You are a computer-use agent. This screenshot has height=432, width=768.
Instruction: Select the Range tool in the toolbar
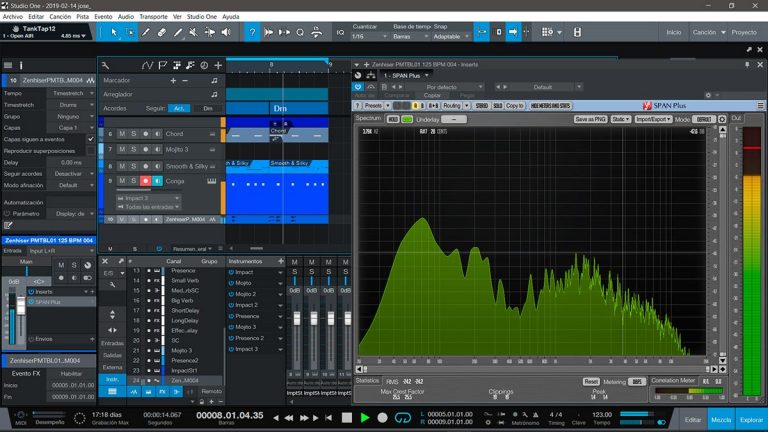[x=130, y=32]
